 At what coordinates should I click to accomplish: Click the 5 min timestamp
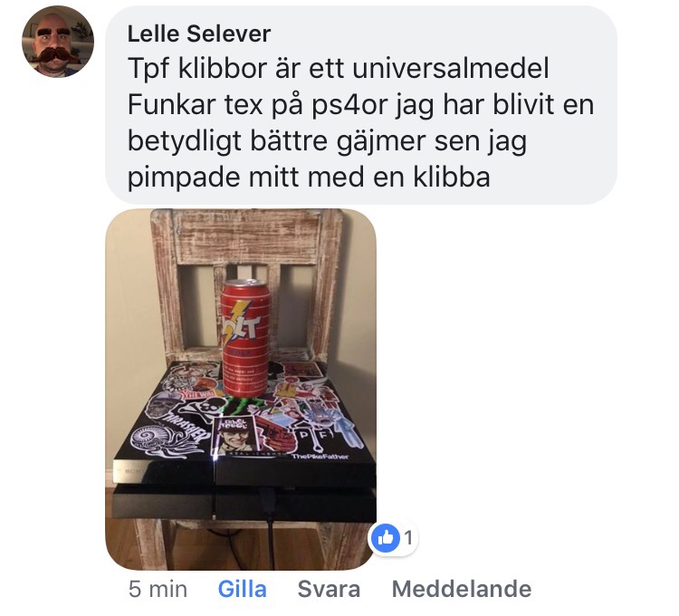[158, 589]
